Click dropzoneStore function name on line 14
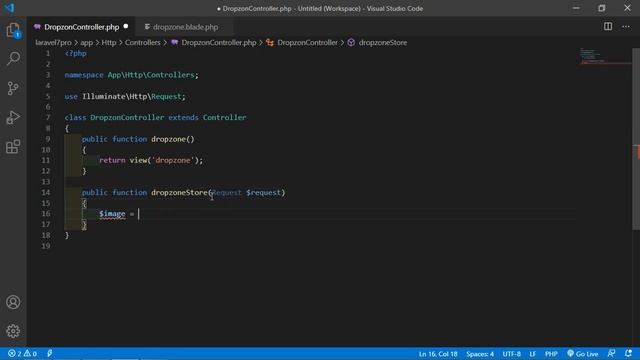The image size is (640, 360). coord(179,193)
